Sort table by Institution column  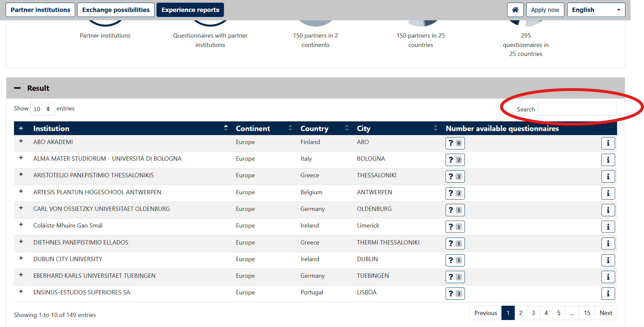point(130,128)
